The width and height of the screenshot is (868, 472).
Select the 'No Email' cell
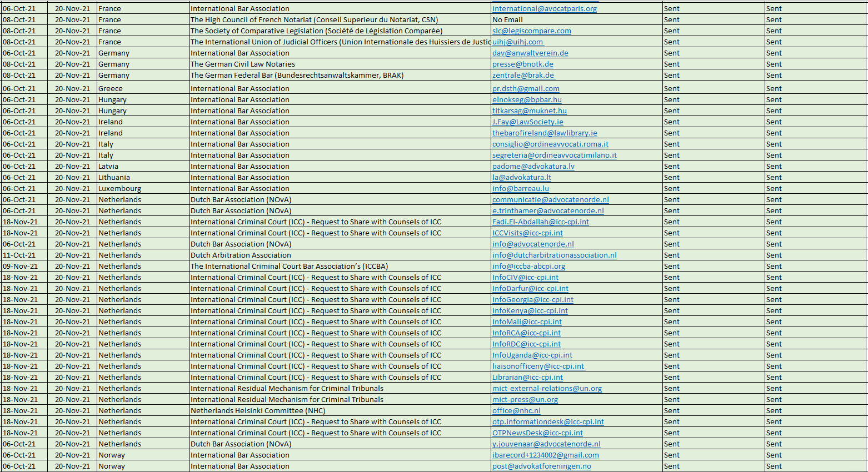tap(577, 20)
